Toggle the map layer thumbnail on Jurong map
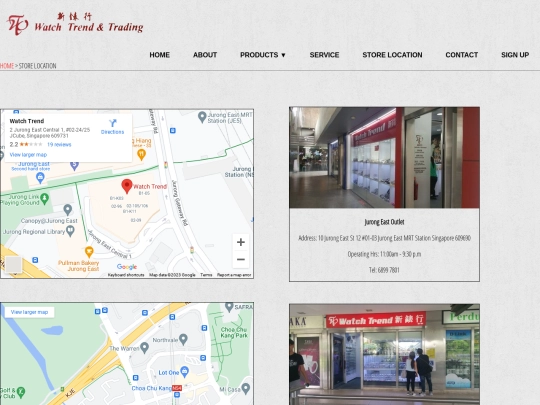The image size is (540, 405). pos(14,264)
